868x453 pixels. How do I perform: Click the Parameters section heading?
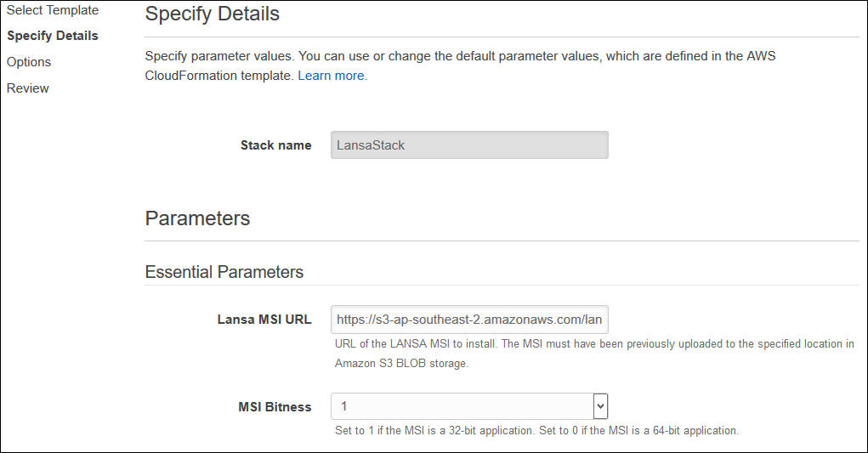coord(197,218)
